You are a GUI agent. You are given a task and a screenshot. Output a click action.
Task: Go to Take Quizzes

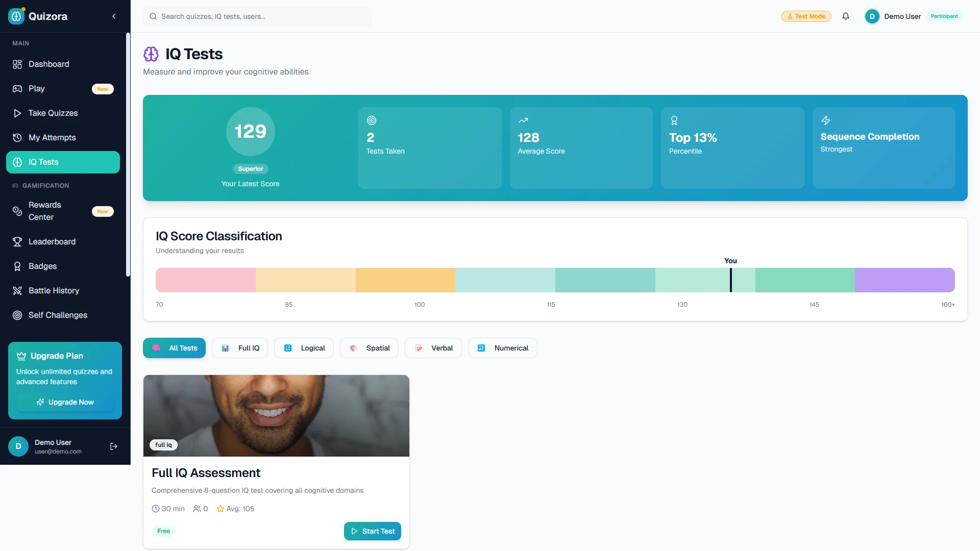point(63,113)
